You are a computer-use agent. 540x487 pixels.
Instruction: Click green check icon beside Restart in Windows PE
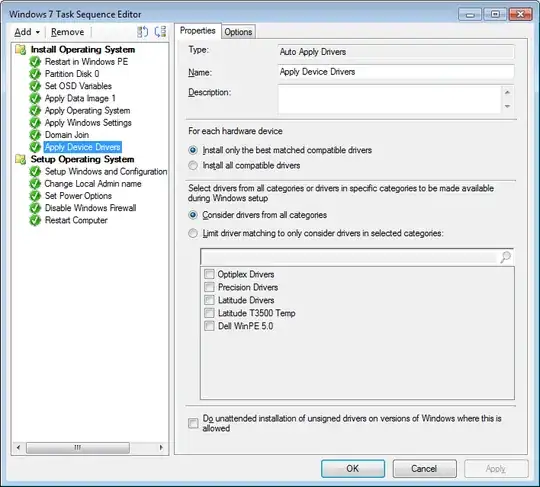(35, 62)
